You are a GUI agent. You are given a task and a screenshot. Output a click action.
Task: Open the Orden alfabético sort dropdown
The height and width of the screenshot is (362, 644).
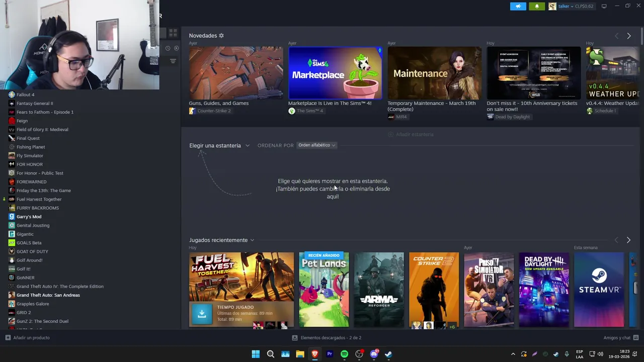[x=316, y=145]
